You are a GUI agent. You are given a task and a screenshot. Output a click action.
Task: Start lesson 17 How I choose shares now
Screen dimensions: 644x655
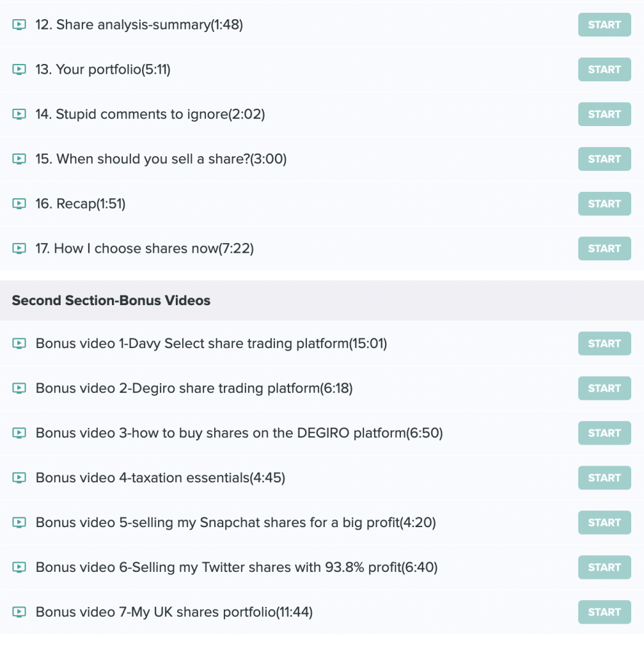[x=604, y=249]
